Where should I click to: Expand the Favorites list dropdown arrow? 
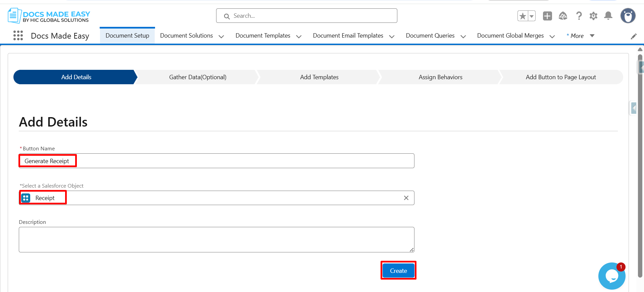tap(532, 16)
